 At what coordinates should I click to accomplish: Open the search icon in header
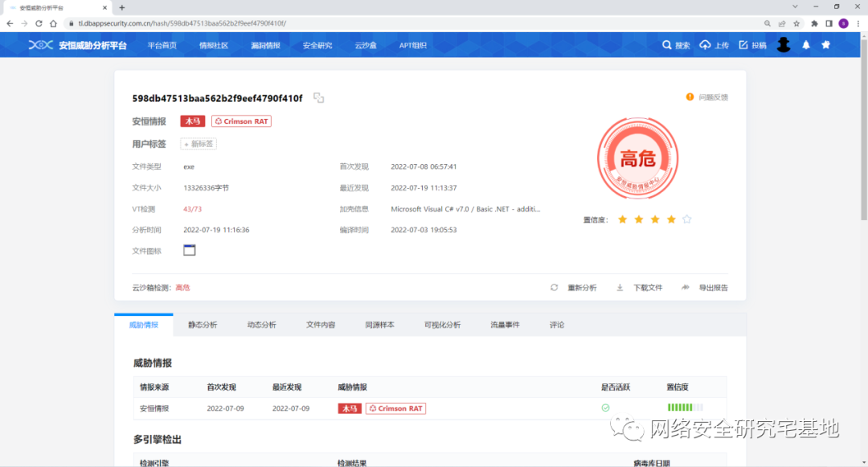pos(666,45)
